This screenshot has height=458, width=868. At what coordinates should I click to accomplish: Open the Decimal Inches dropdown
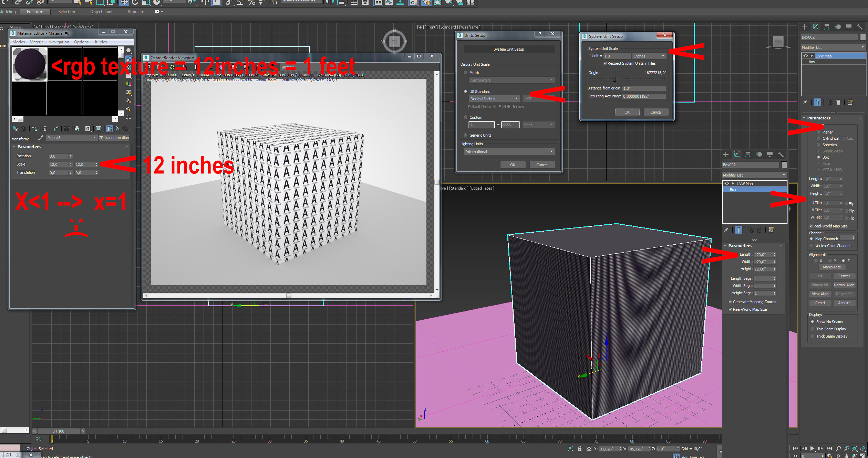pos(494,99)
